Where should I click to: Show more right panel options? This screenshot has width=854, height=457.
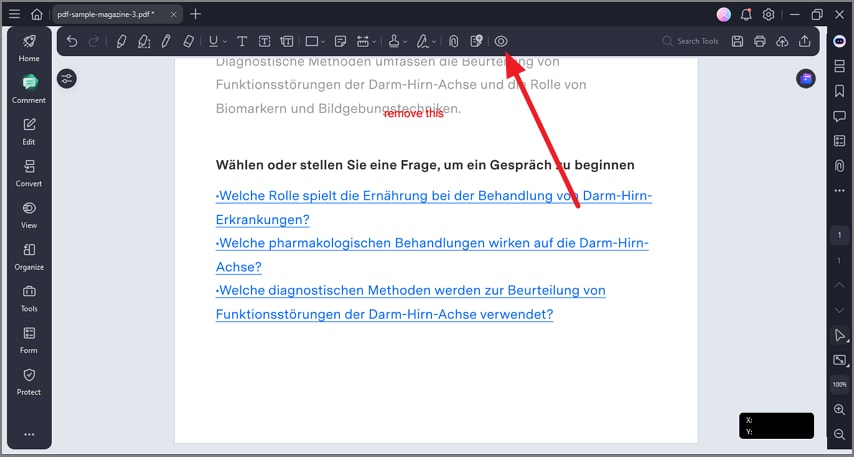839,191
